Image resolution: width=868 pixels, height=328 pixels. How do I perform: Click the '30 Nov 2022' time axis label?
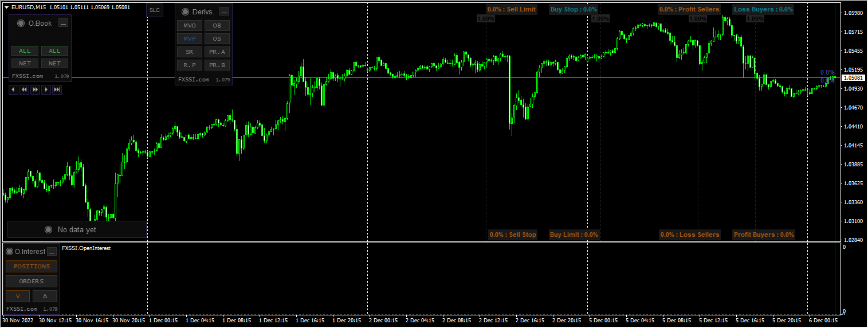[19, 321]
